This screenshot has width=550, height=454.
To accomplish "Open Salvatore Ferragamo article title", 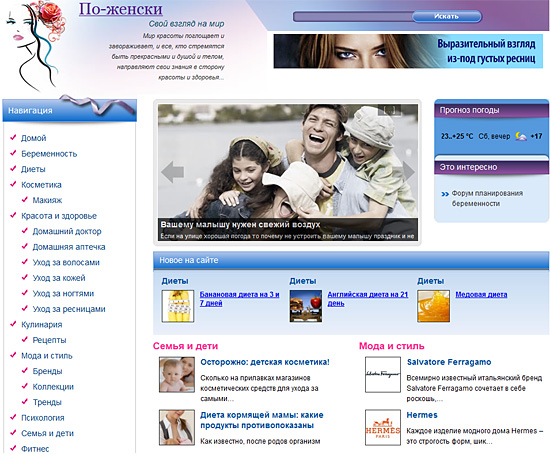I will tap(449, 362).
